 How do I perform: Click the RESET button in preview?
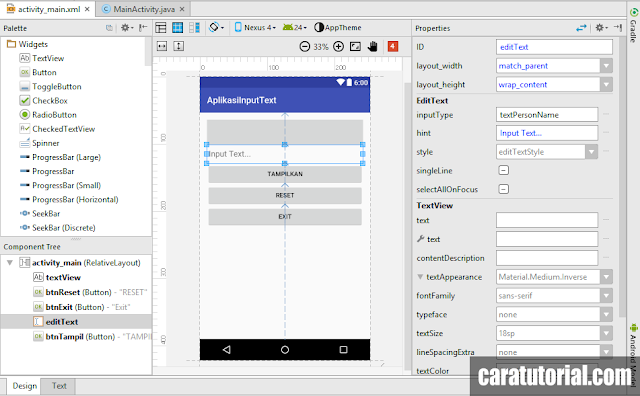point(285,196)
